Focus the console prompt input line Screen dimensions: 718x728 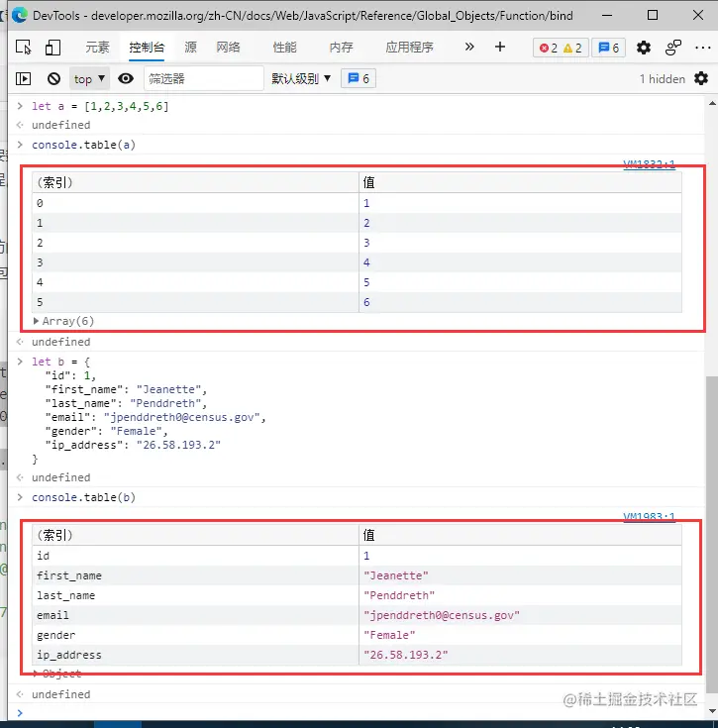pos(362,713)
